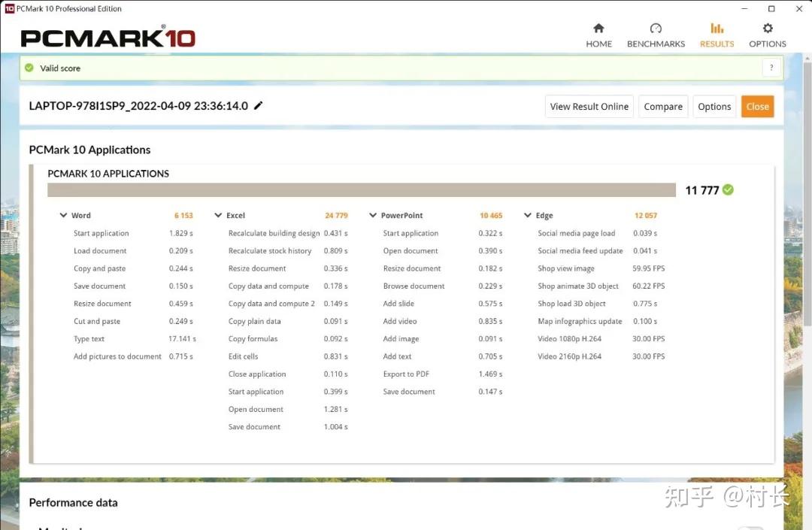This screenshot has height=530, width=812.
Task: Click 'Recalculate stock history' row
Action: tap(288, 250)
